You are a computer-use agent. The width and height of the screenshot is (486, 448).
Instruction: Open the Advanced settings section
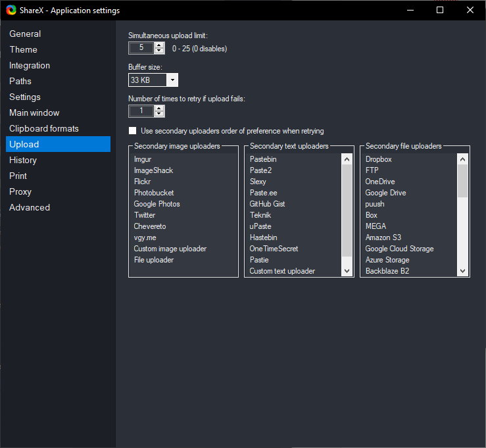pos(30,207)
